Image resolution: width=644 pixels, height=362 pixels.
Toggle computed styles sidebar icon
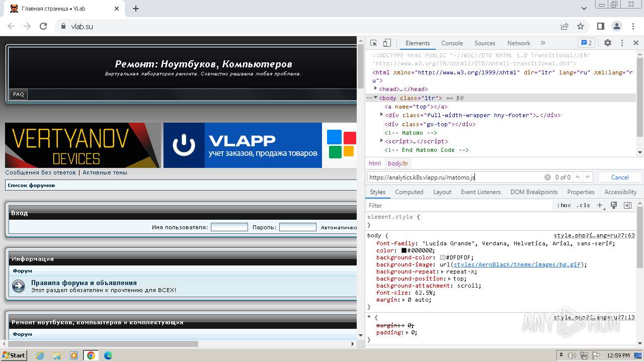[627, 205]
